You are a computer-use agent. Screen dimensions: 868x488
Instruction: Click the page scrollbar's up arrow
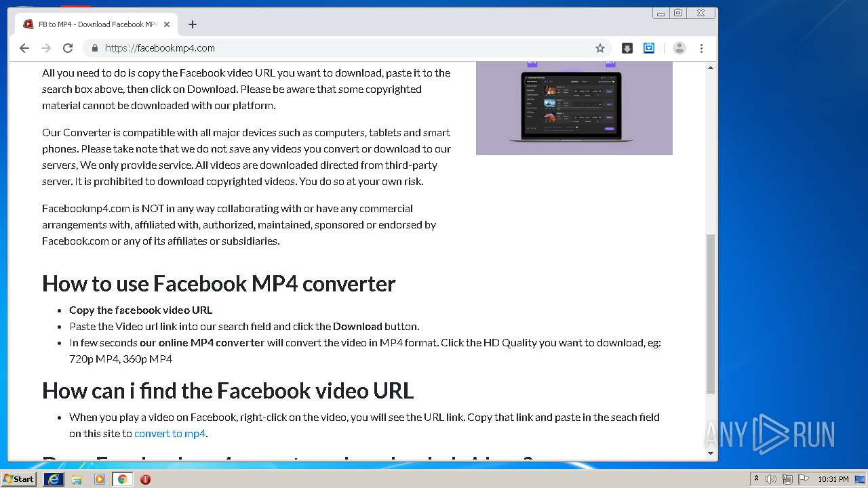[711, 68]
